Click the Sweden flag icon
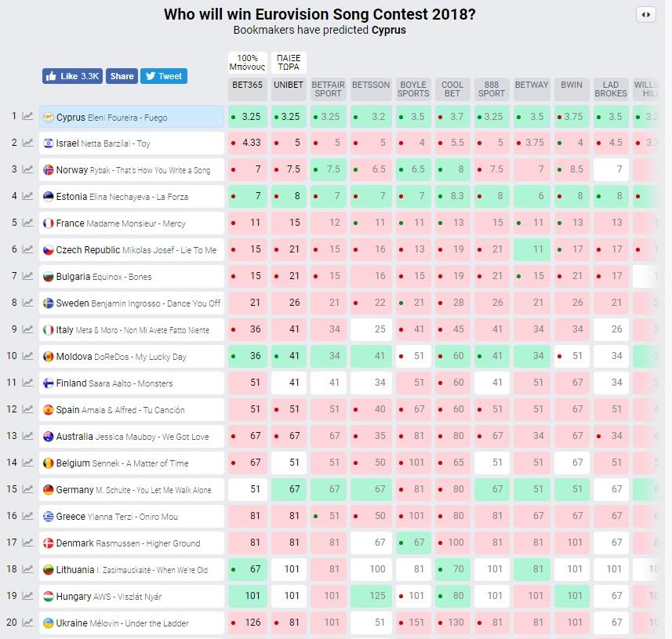Viewport: 672px width, 639px height. 48,303
